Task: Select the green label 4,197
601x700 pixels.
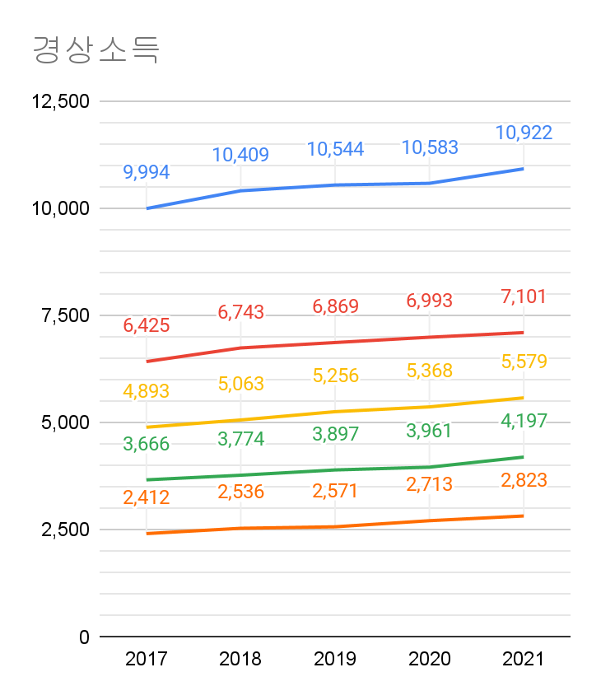Action: click(524, 421)
